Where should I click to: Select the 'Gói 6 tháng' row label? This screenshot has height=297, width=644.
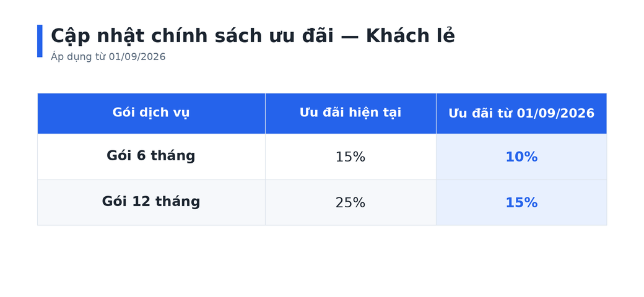(x=150, y=156)
